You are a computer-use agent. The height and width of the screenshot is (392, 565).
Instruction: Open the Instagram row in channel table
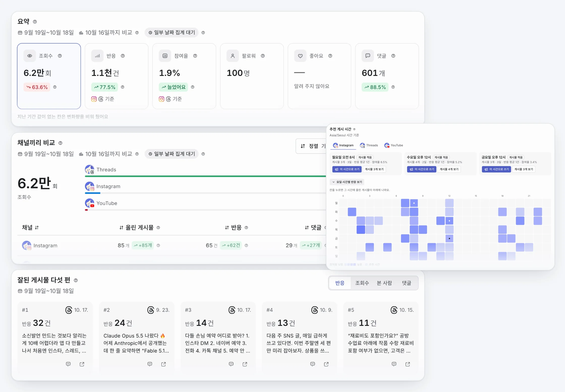[172, 245]
